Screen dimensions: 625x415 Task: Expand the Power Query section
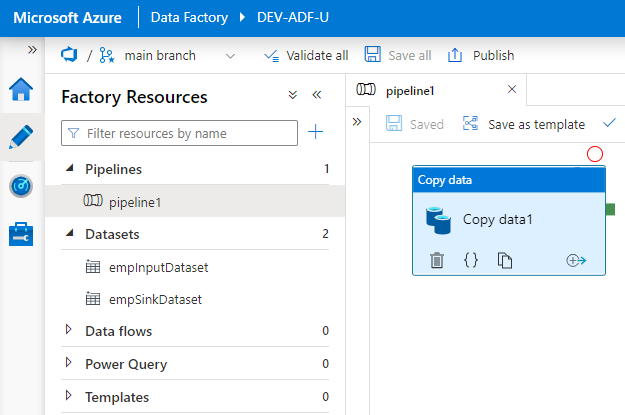(69, 362)
